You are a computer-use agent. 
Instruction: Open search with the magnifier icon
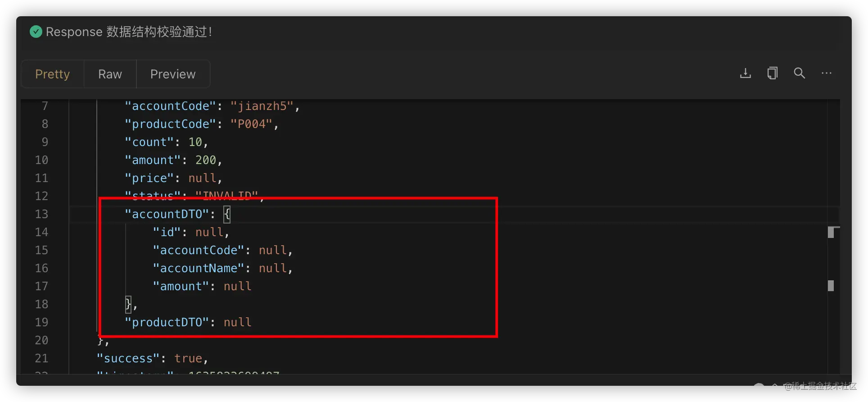click(x=800, y=73)
